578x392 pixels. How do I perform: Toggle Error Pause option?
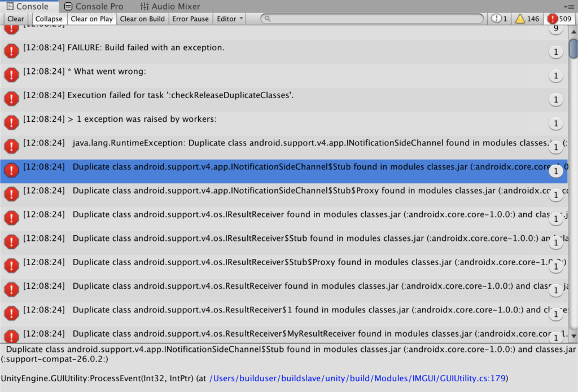pos(190,19)
